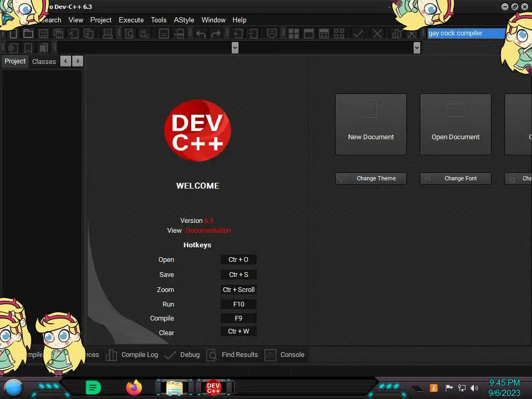
Task: Click the New file toolbar icon
Action: point(14,33)
